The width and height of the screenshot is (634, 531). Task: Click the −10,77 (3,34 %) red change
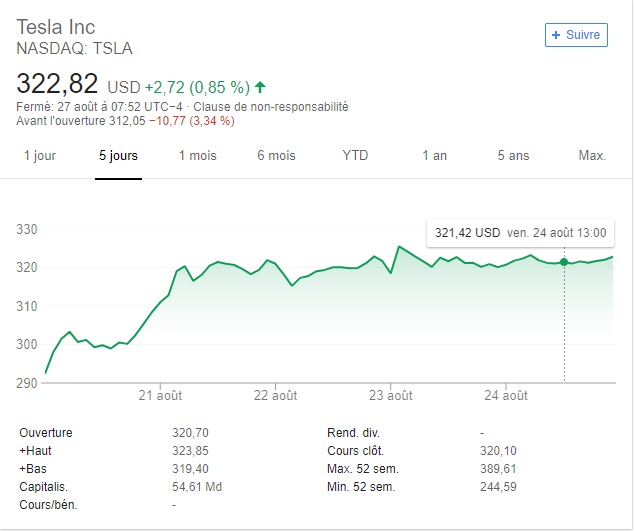(192, 121)
